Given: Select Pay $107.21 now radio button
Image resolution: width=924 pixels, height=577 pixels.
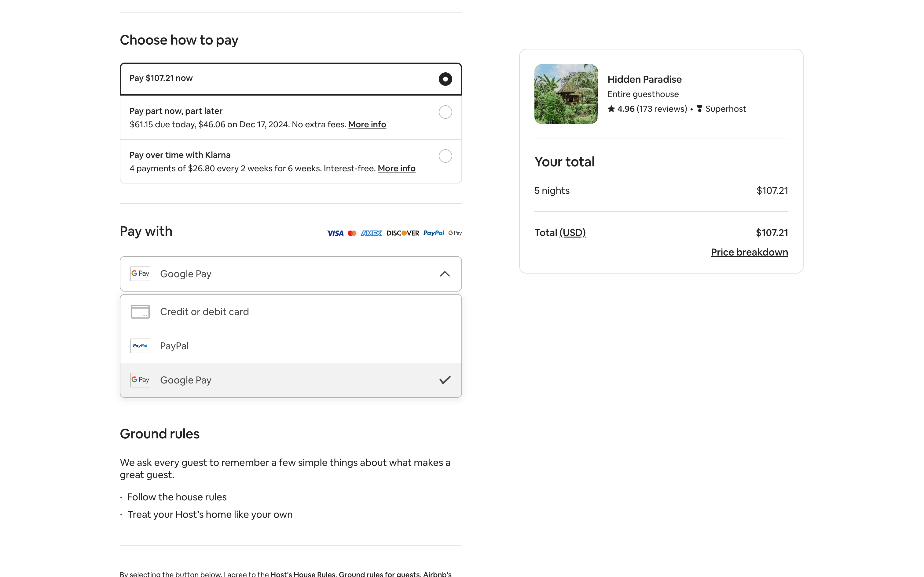Looking at the screenshot, I should click(x=445, y=79).
